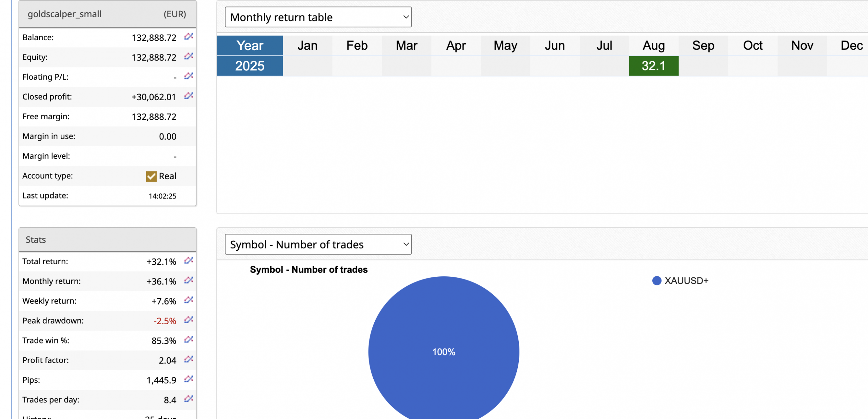Click the goldscalper_small account title
868x419 pixels.
tap(64, 14)
